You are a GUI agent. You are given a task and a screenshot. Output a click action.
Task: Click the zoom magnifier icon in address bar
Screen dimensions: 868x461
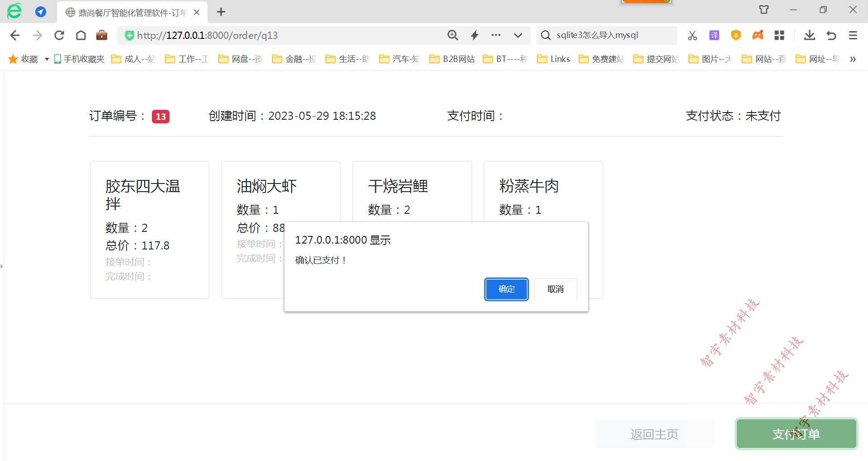pos(453,35)
